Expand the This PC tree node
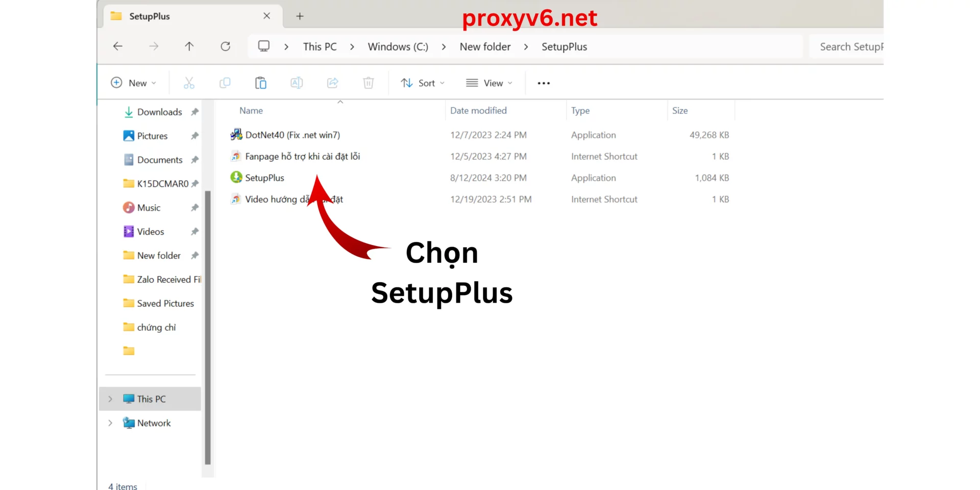Image resolution: width=980 pixels, height=490 pixels. pyautogui.click(x=110, y=399)
